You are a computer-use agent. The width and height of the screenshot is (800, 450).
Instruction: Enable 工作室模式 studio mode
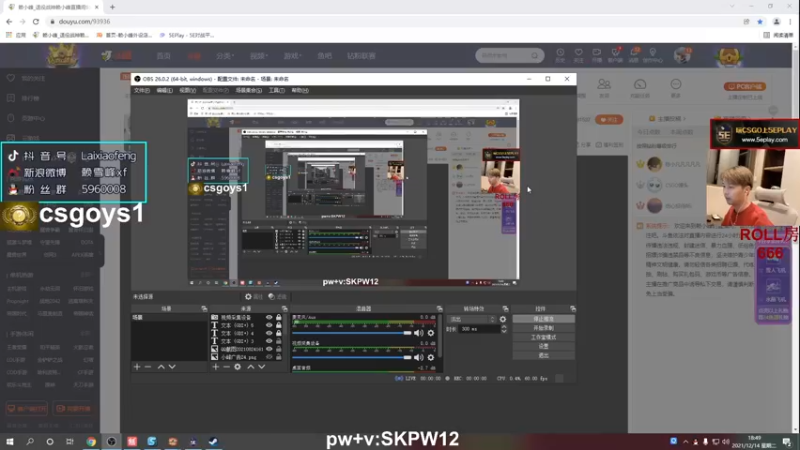coord(543,337)
